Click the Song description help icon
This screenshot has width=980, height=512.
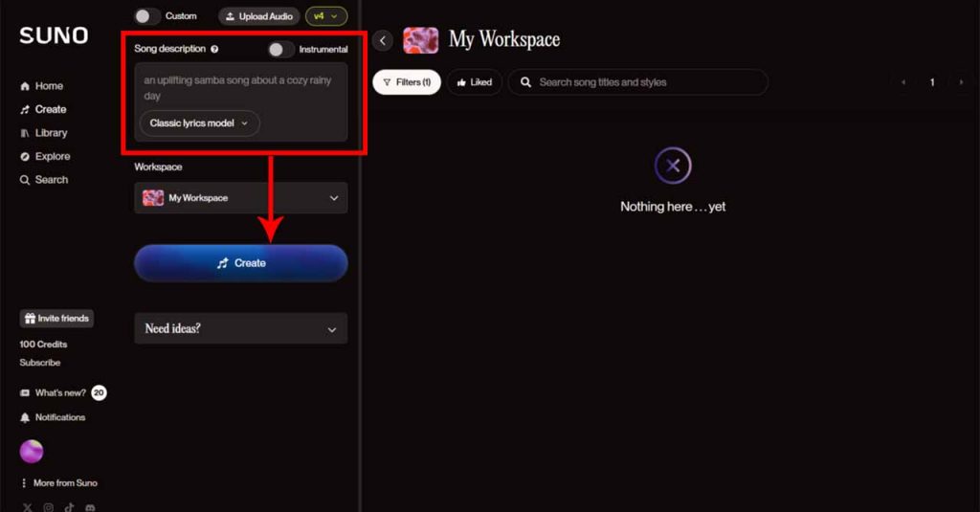click(x=214, y=50)
